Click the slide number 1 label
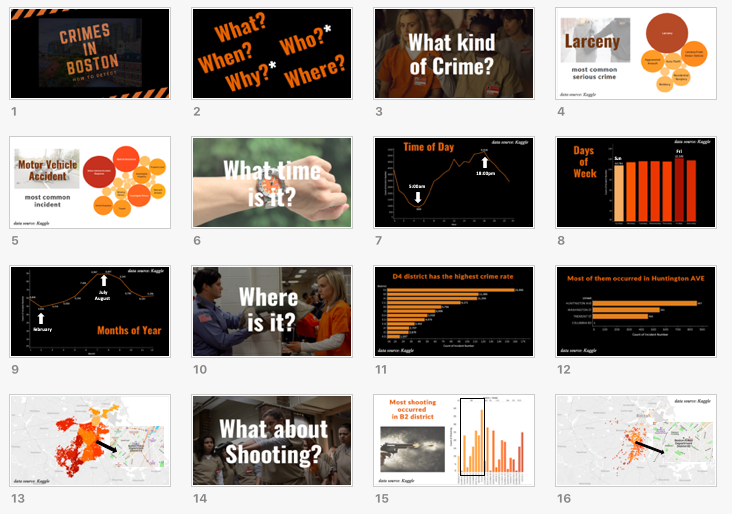The width and height of the screenshot is (732, 514). pyautogui.click(x=14, y=113)
